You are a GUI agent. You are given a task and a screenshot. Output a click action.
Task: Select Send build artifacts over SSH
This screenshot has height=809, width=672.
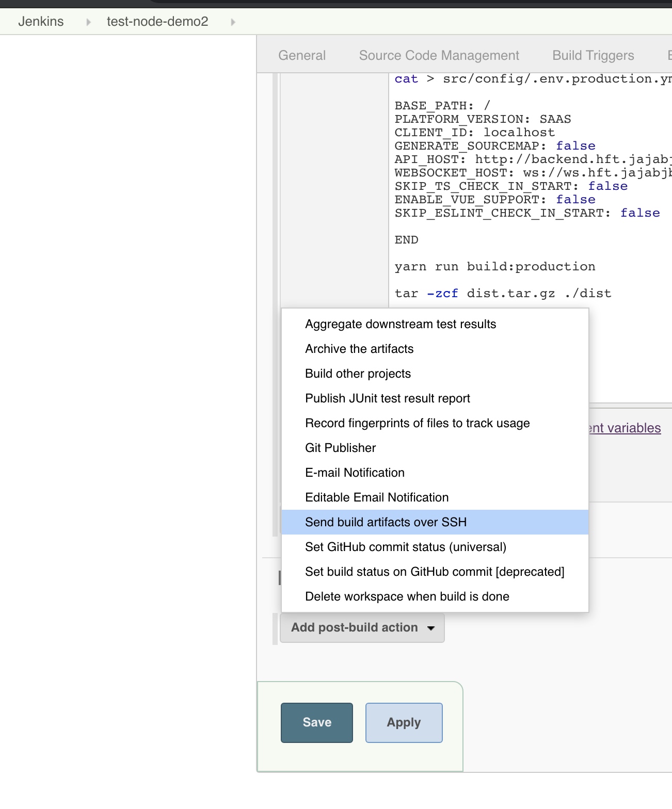coord(435,522)
